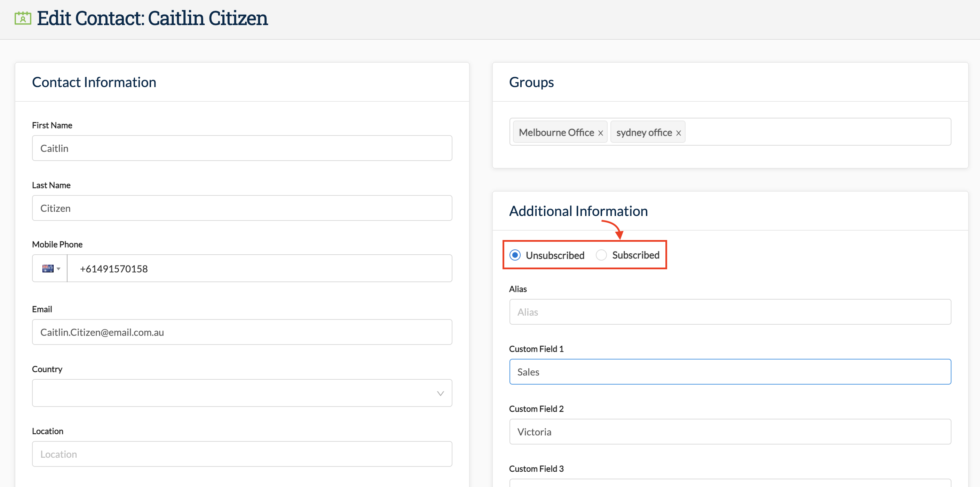Click the Location input field
Image resolution: width=980 pixels, height=487 pixels.
242,454
